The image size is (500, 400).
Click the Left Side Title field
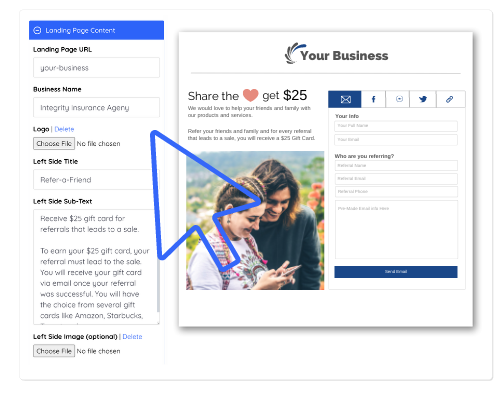coord(96,180)
